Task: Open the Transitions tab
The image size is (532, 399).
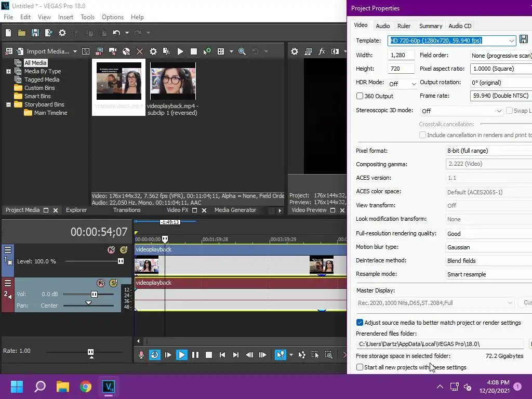Action: tap(127, 210)
